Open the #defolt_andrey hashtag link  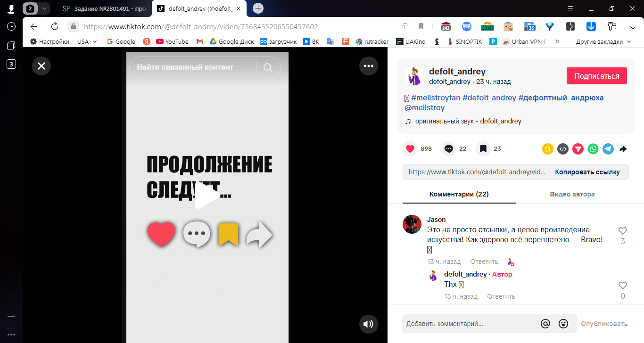point(489,98)
